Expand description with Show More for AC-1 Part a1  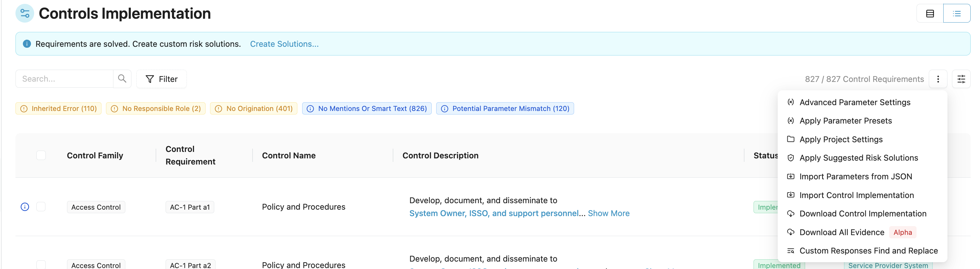point(609,214)
